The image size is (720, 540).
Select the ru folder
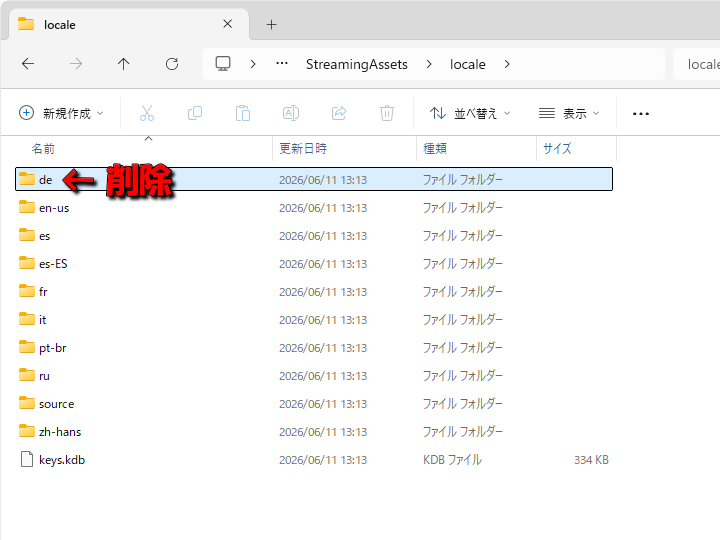click(314, 376)
